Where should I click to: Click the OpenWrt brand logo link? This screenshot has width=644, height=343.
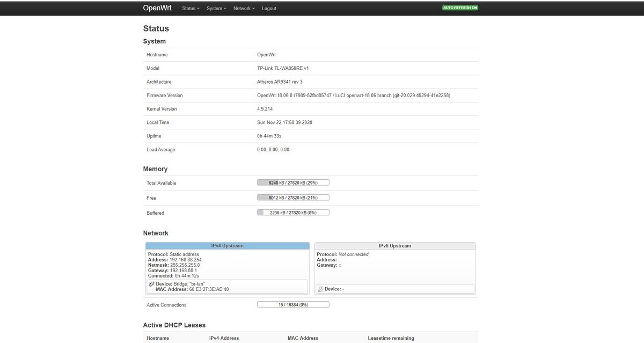(x=157, y=8)
